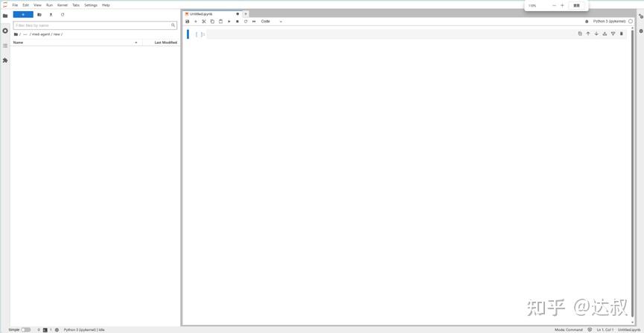
Task: Decrease browser zoom with minus button
Action: 554,5
